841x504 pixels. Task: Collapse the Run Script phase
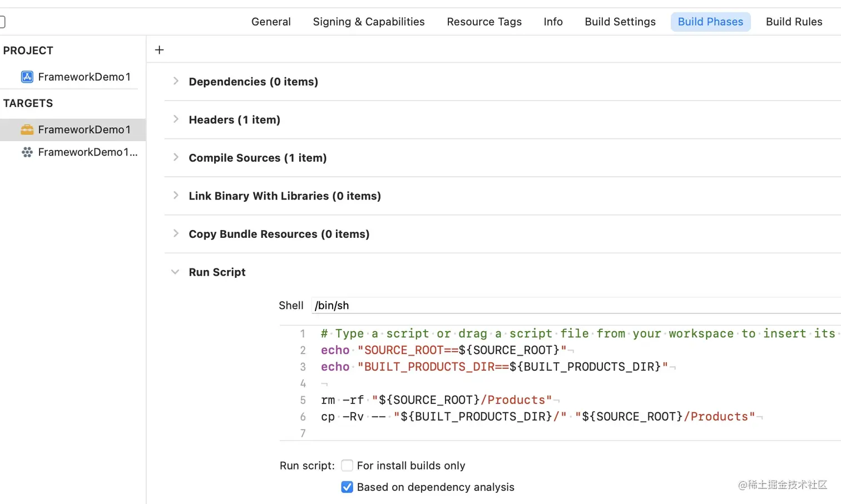pyautogui.click(x=175, y=272)
